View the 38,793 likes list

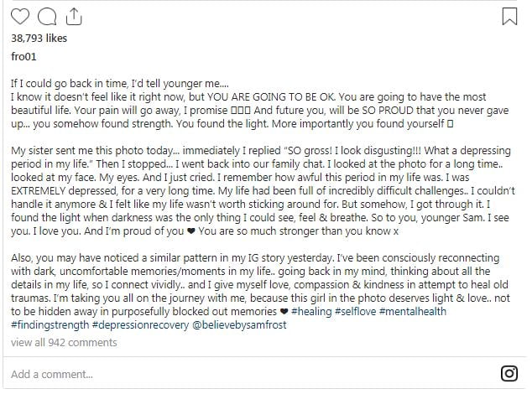click(39, 38)
